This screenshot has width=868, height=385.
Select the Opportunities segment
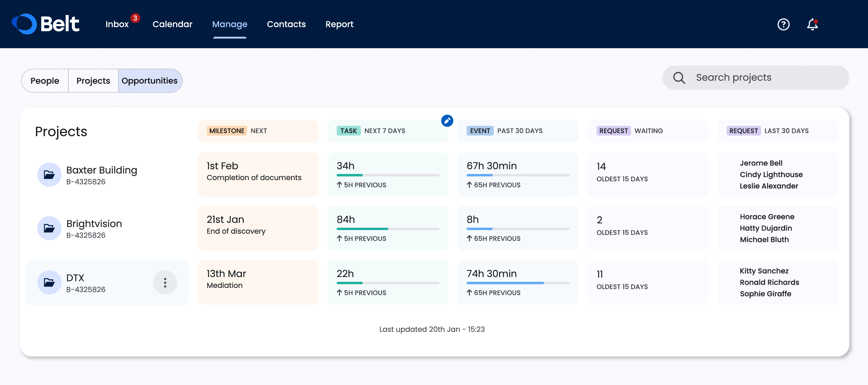[150, 81]
